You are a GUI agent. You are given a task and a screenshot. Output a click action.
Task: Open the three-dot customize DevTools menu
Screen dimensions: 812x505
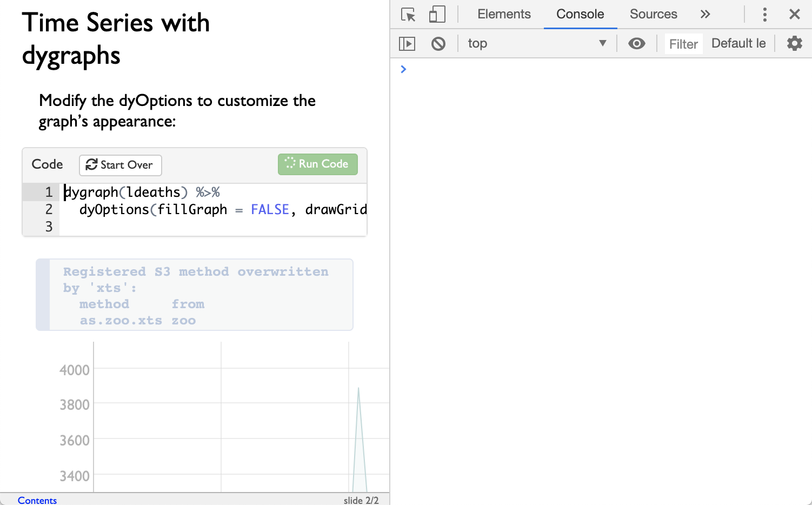(765, 15)
